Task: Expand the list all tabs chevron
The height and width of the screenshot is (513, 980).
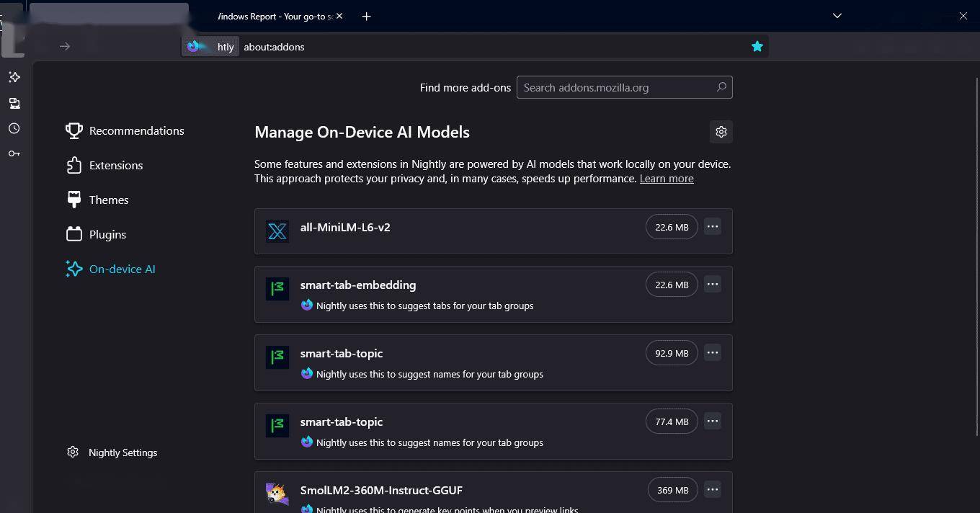Action: tap(837, 16)
